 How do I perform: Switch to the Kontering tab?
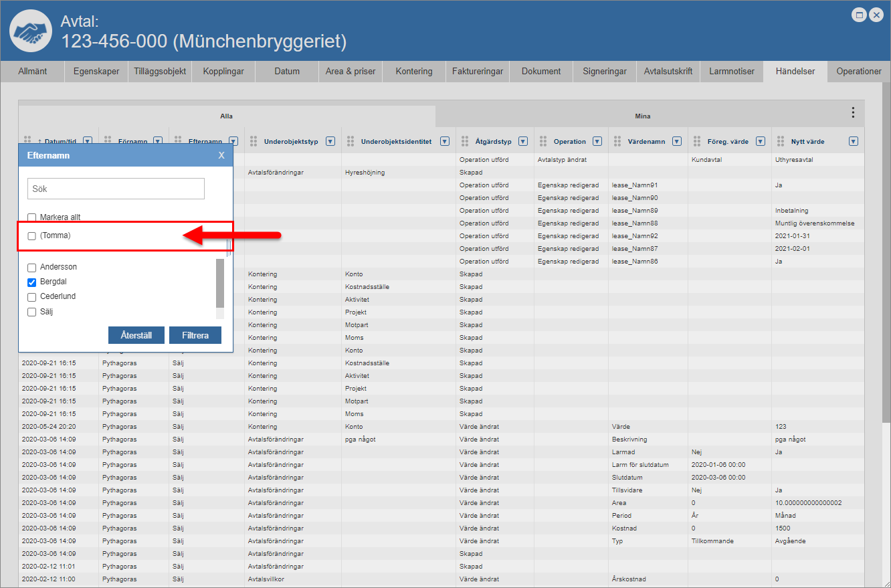click(x=414, y=72)
